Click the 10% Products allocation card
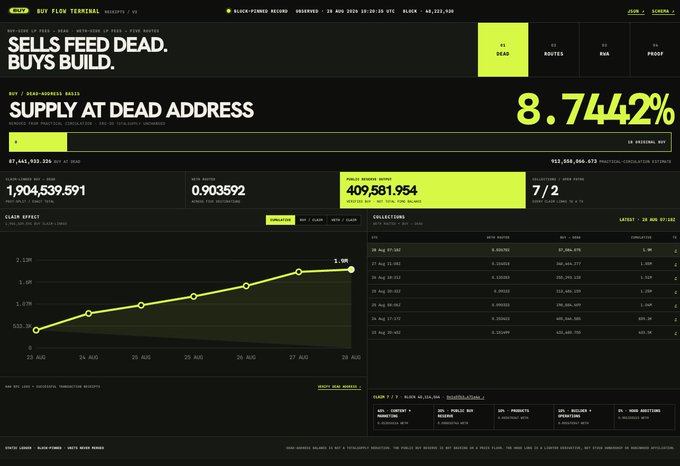The image size is (680, 466). coord(524,417)
